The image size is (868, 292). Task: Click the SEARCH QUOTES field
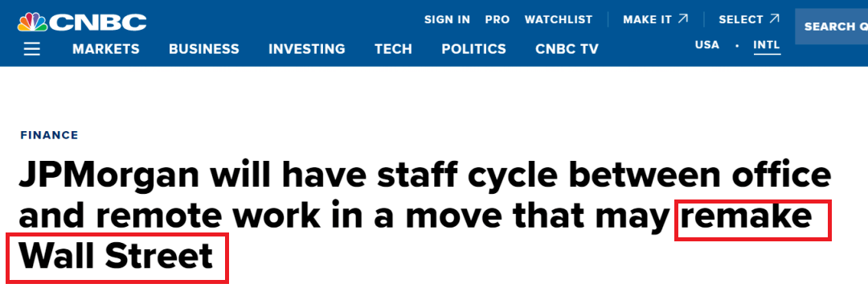click(832, 26)
